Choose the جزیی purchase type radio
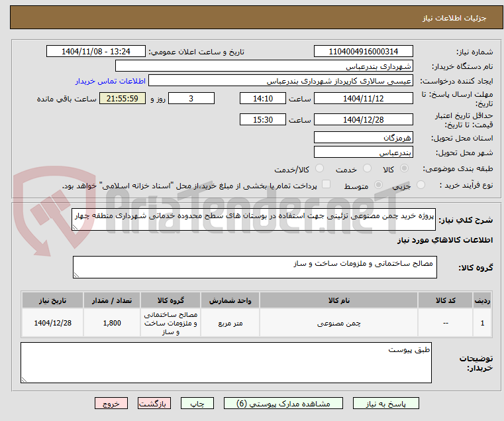The height and width of the screenshot is (421, 504). [421, 185]
